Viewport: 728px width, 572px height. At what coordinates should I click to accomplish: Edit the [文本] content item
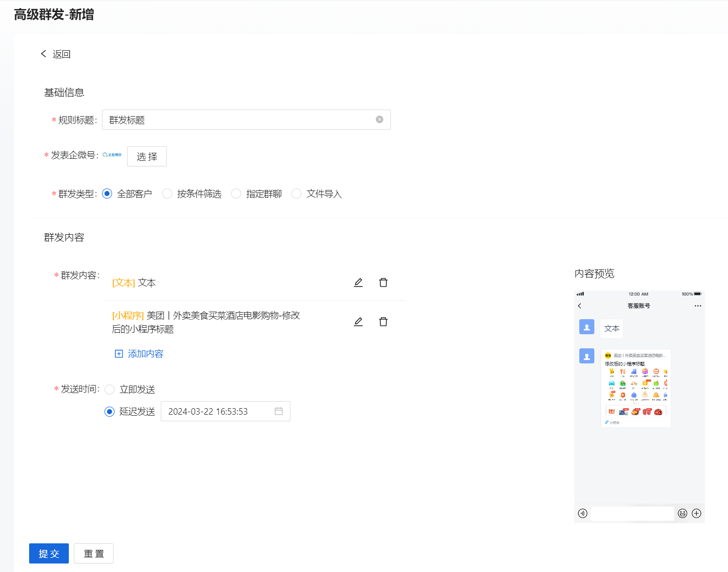358,282
